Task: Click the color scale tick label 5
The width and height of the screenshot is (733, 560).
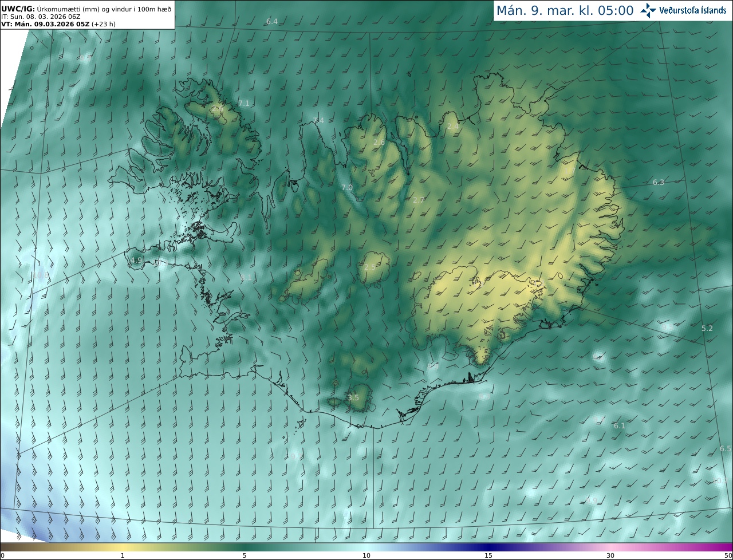Action: pos(245,555)
